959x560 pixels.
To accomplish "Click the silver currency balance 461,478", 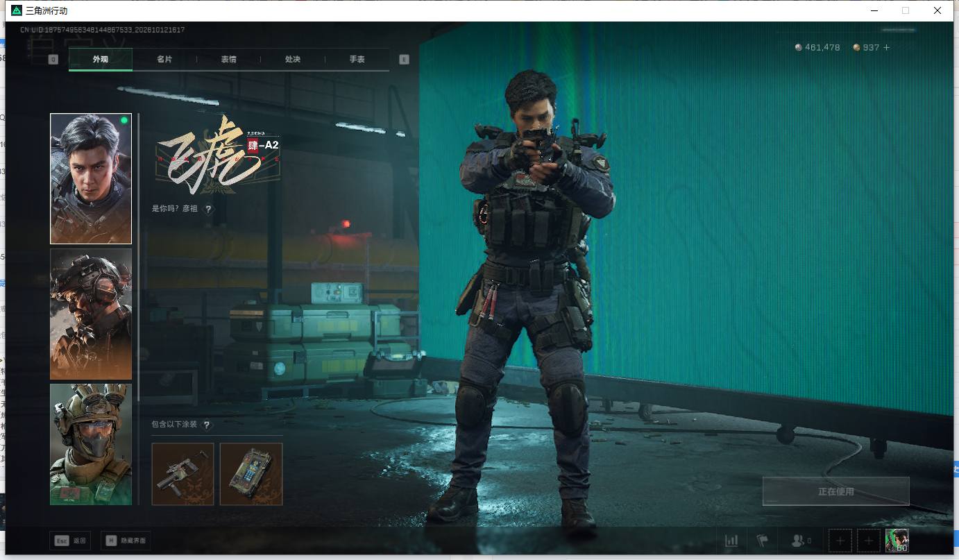I will coord(817,47).
